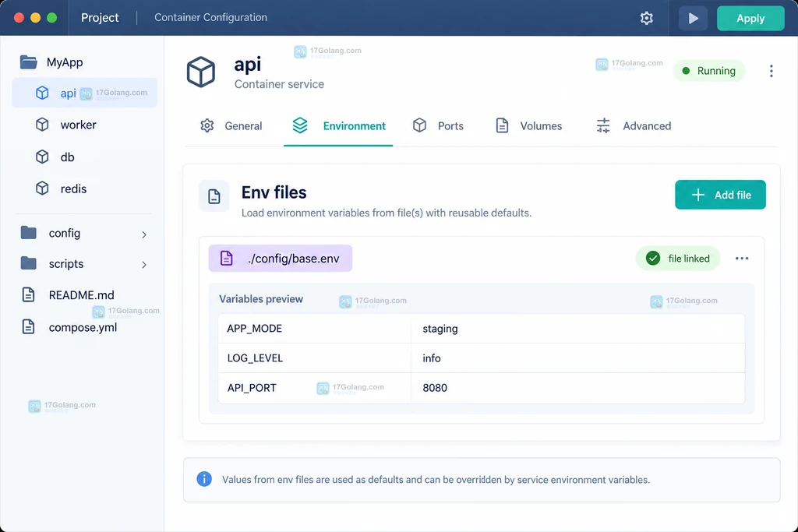Add a new env file
This screenshot has height=532, width=798.
point(720,195)
